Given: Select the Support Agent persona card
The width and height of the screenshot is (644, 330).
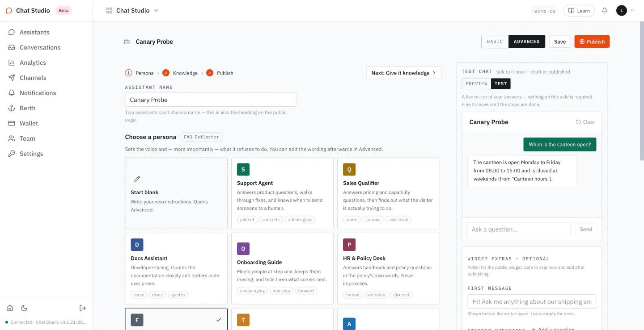Looking at the screenshot, I should [283, 193].
